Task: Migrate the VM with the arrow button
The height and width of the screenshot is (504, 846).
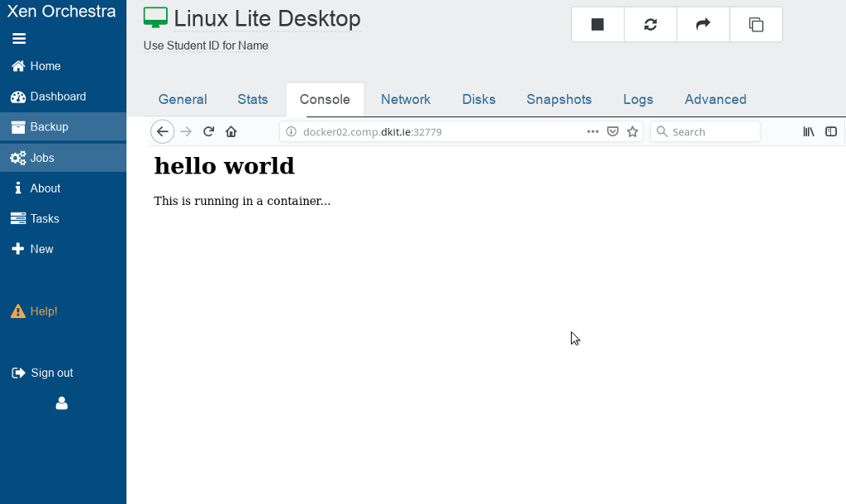Action: pos(703,24)
